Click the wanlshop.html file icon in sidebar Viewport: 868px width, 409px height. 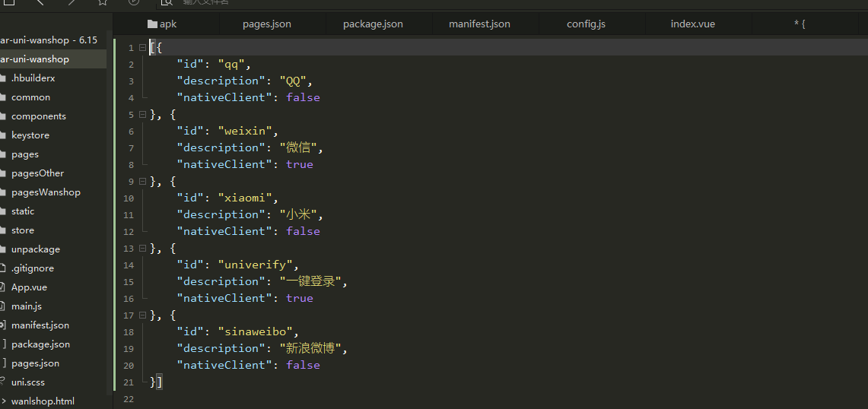(x=3, y=401)
